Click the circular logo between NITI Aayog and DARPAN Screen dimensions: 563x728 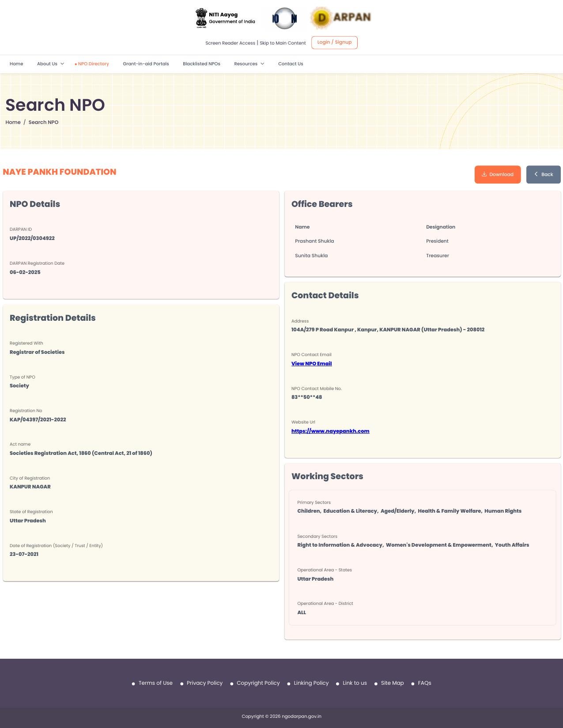coord(285,19)
